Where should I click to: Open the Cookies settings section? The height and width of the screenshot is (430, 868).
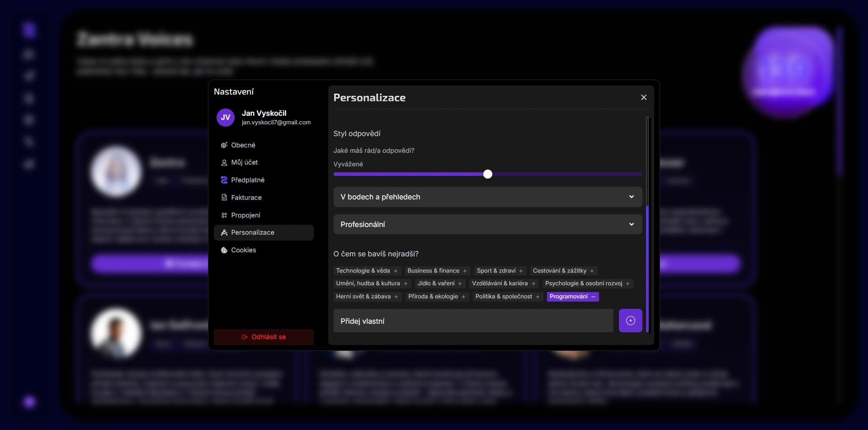coord(243,250)
